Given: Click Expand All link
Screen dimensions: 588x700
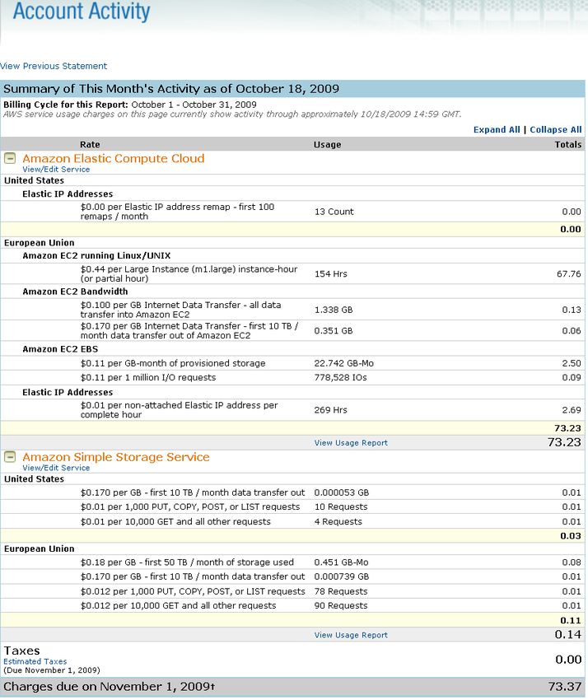Looking at the screenshot, I should [497, 129].
